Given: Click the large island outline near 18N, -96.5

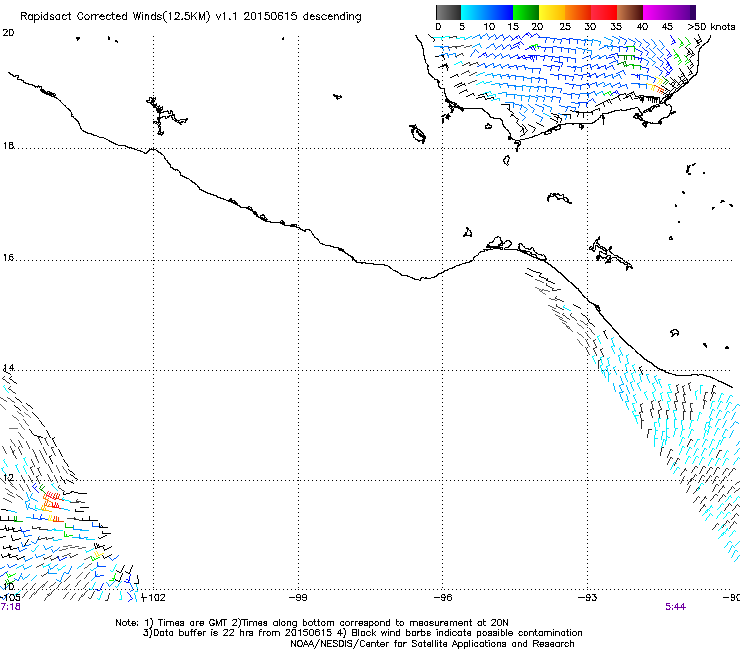Looking at the screenshot, I should click(x=418, y=134).
